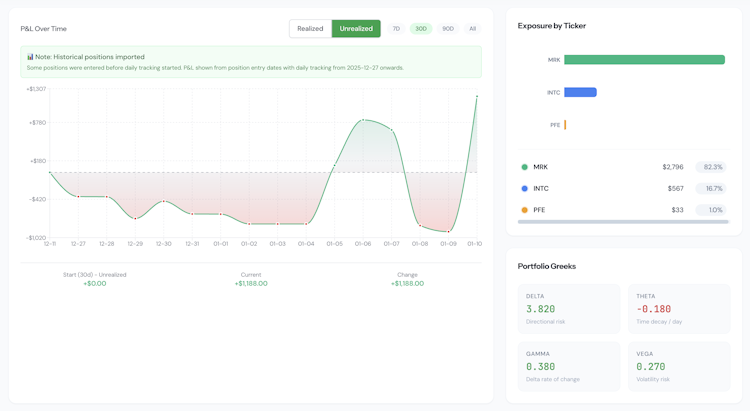This screenshot has height=411, width=750.
Task: Click the 12-29 data point on chart
Action: click(135, 219)
